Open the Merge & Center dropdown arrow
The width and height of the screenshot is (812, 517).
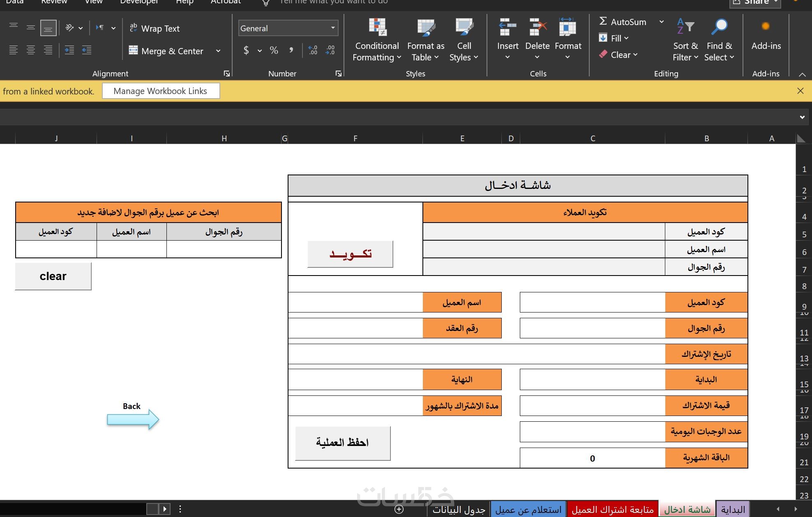[x=218, y=51]
